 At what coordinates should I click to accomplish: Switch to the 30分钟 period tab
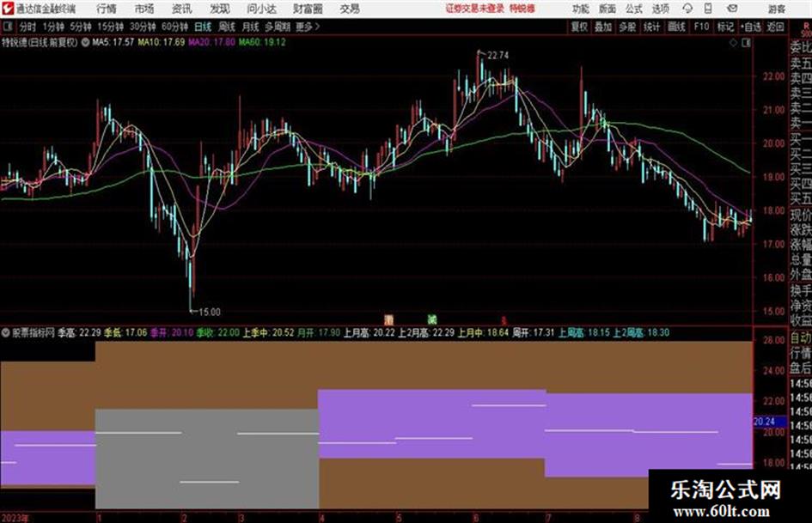(x=143, y=27)
